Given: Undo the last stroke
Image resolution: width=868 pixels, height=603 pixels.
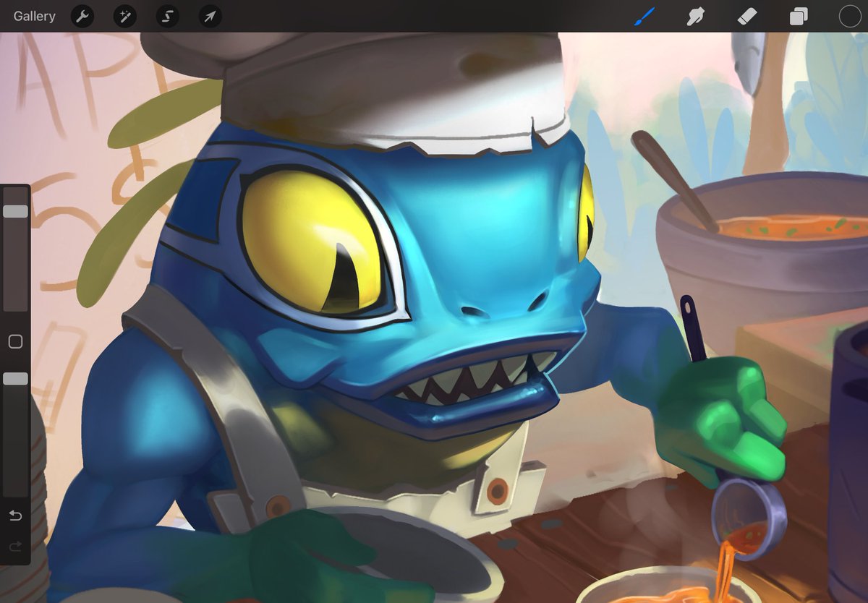Looking at the screenshot, I should pos(15,516).
